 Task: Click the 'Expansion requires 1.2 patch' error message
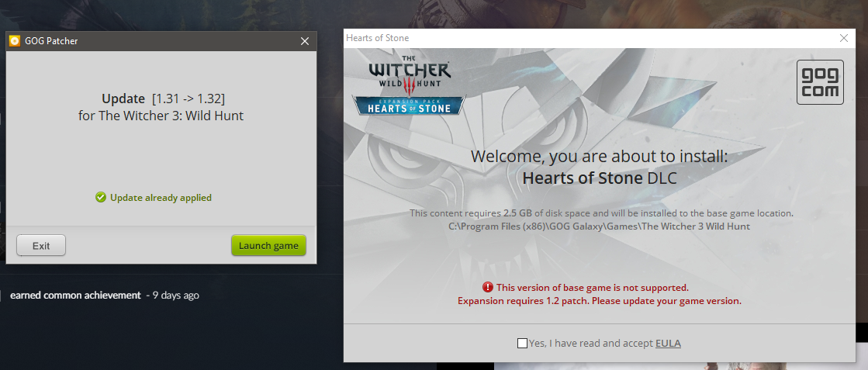(x=600, y=301)
